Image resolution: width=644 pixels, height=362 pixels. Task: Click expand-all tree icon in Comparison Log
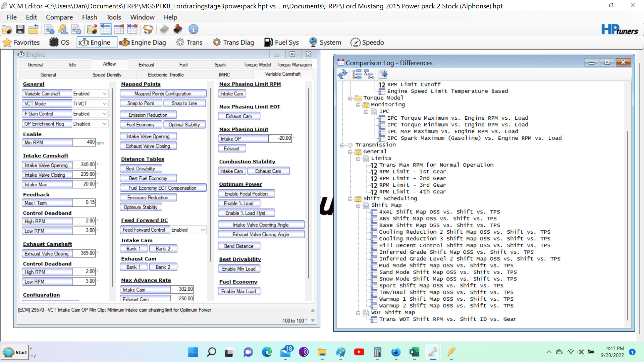pos(357,74)
